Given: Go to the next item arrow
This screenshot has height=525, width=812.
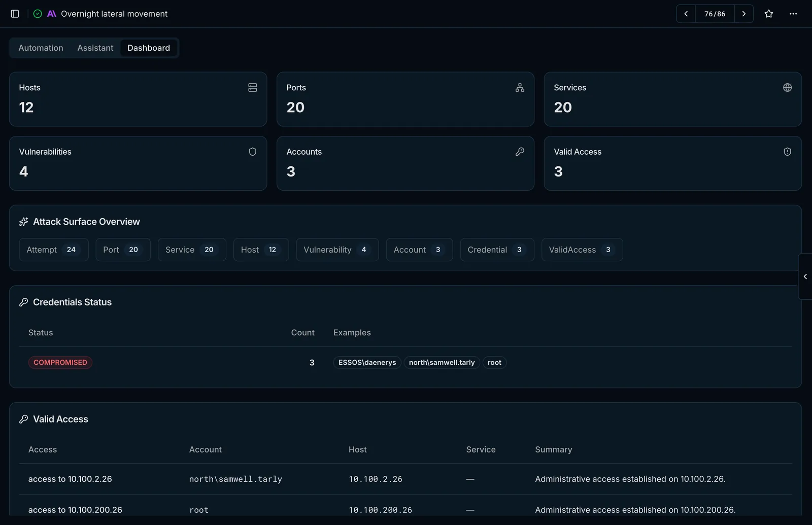Looking at the screenshot, I should pos(744,14).
